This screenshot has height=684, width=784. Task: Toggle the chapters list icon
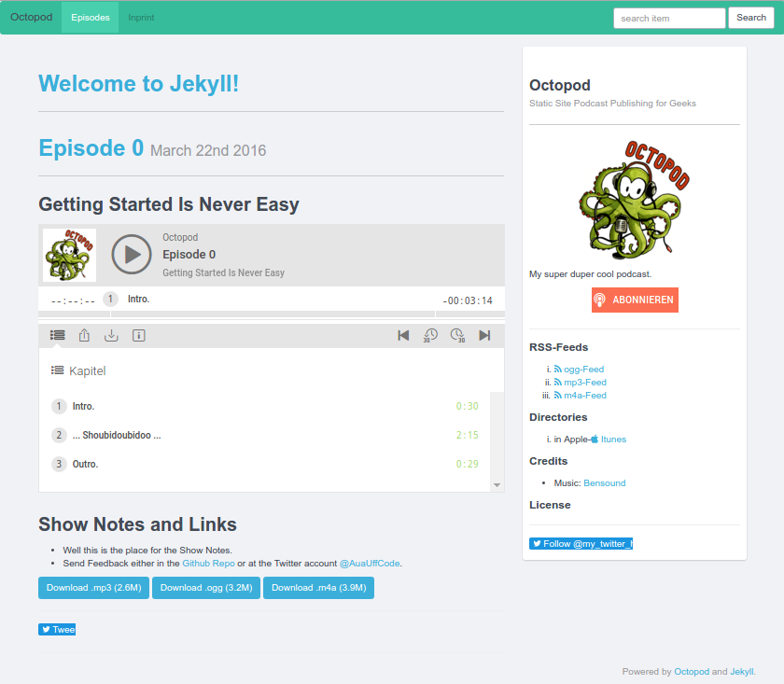pos(58,336)
